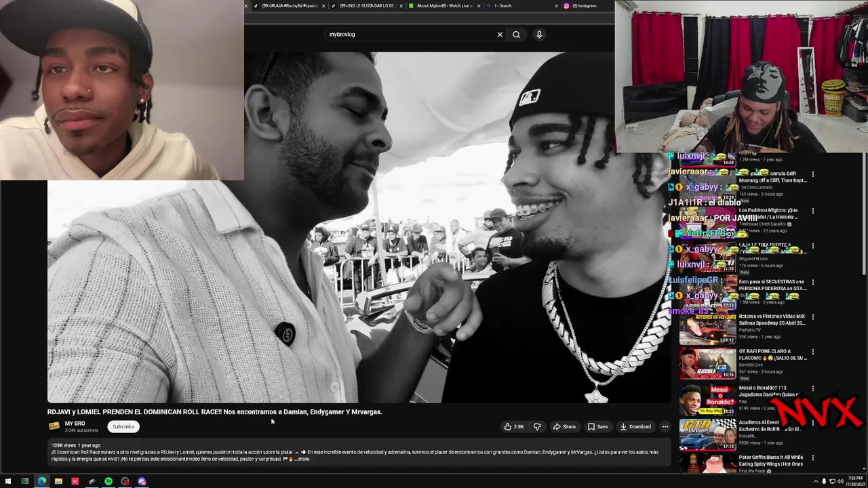The width and height of the screenshot is (868, 488).
Task: Open the Windows Start menu
Action: [x=8, y=481]
